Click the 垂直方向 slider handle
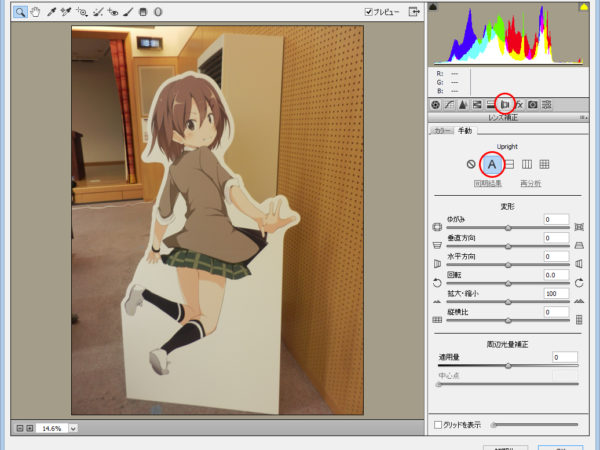600x450 pixels. pos(508,246)
